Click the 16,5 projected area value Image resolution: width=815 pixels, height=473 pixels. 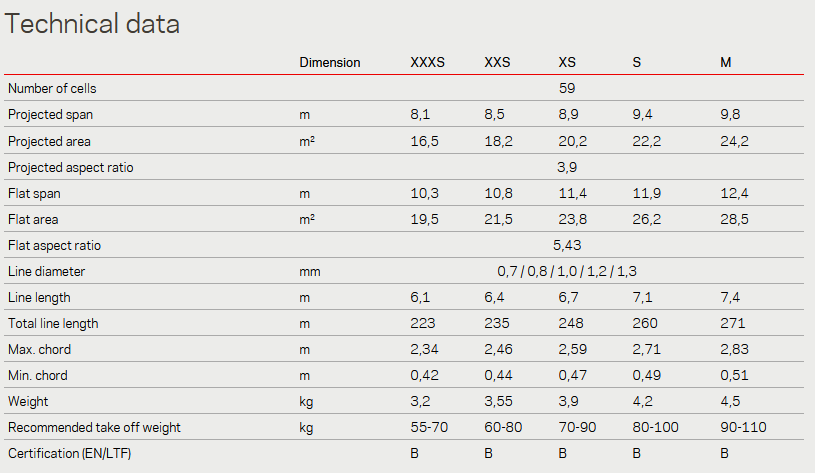pyautogui.click(x=424, y=141)
